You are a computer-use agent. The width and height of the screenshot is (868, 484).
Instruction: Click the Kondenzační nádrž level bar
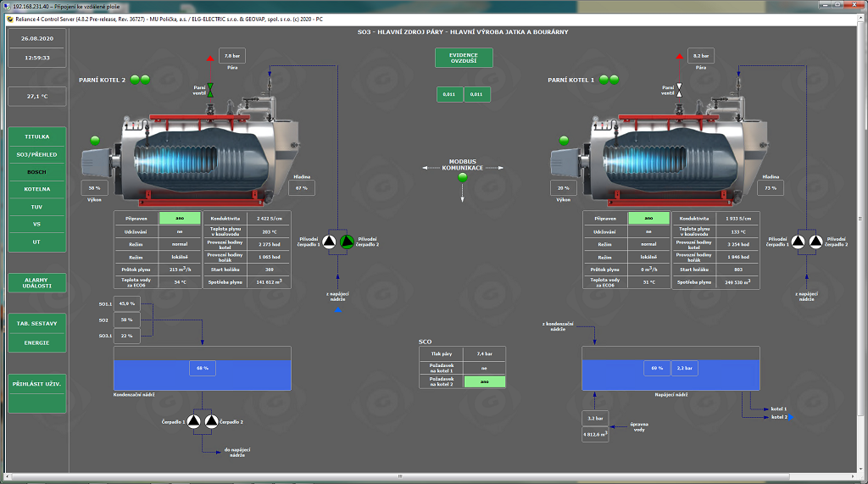pyautogui.click(x=203, y=369)
